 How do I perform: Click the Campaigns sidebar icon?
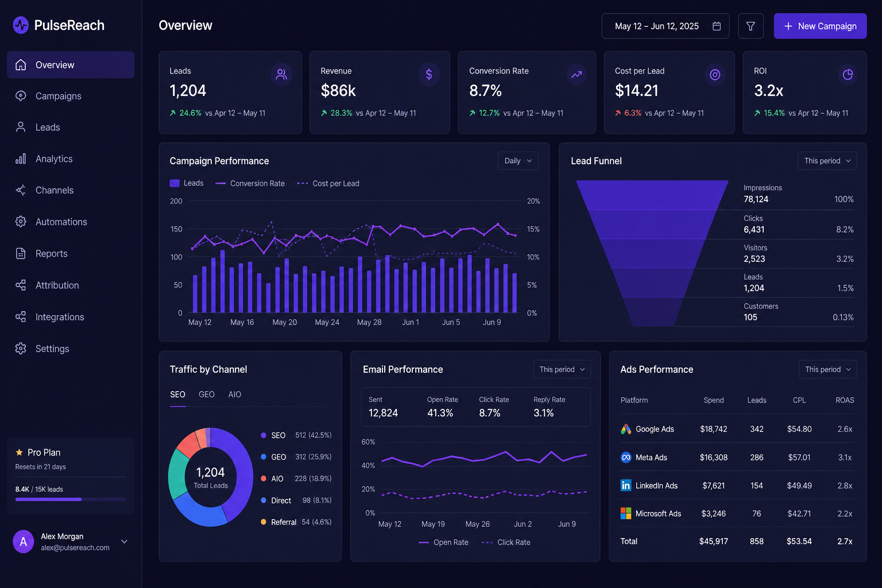pyautogui.click(x=21, y=96)
